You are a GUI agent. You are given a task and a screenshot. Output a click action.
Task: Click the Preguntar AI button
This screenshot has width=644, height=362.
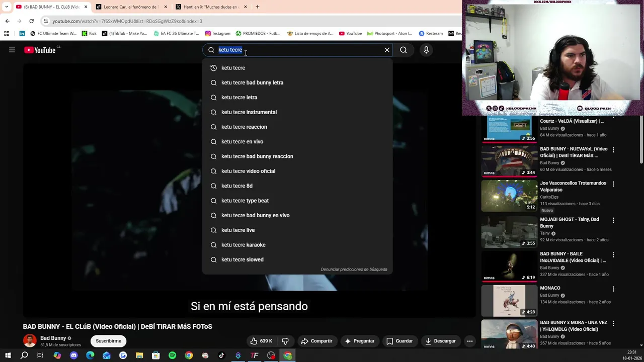click(359, 341)
